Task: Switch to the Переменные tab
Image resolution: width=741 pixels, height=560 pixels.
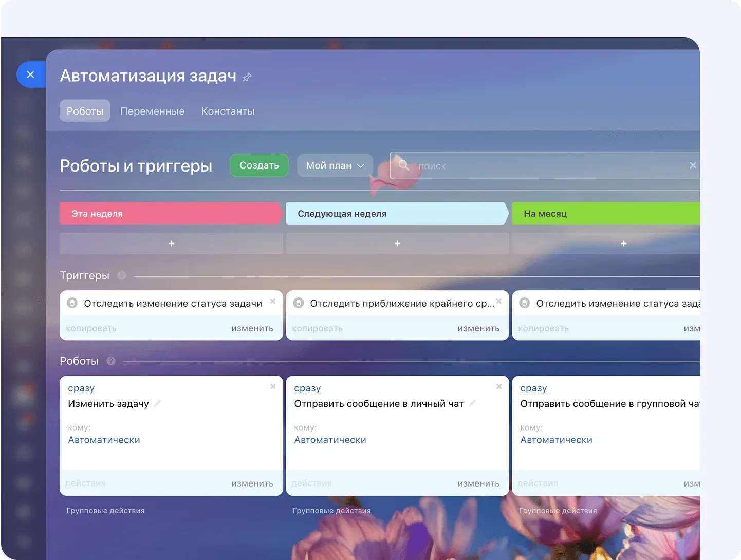Action: click(x=152, y=111)
